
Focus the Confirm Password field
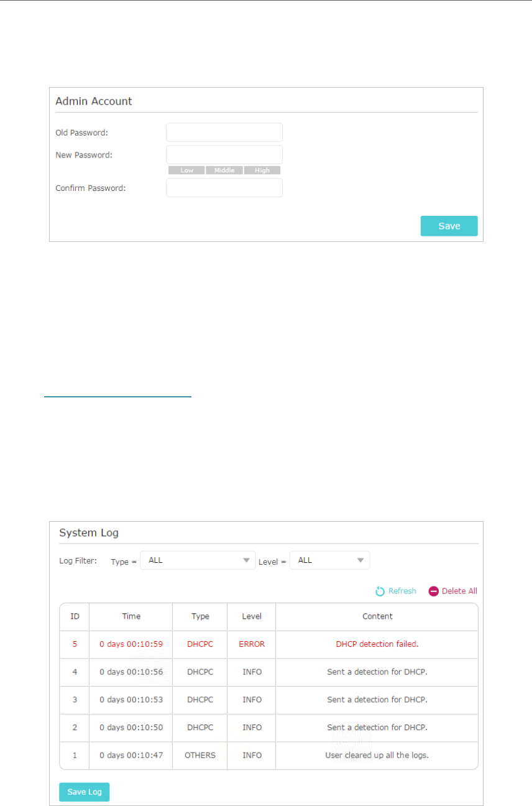click(224, 188)
